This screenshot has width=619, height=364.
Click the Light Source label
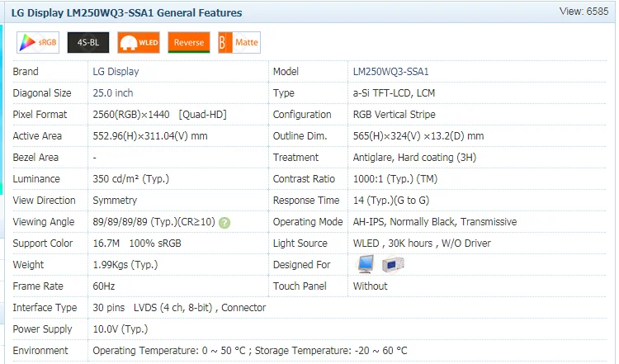(300, 243)
